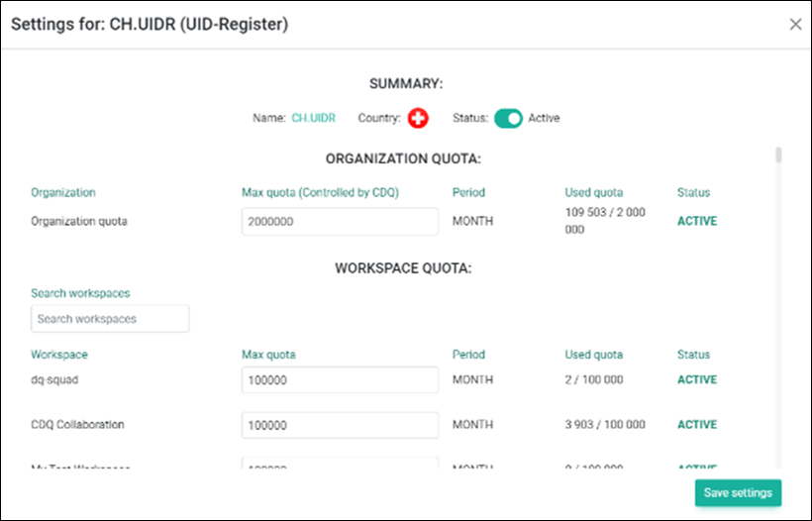Click the 'dq-squad' workspace name
The height and width of the screenshot is (521, 812).
click(54, 379)
